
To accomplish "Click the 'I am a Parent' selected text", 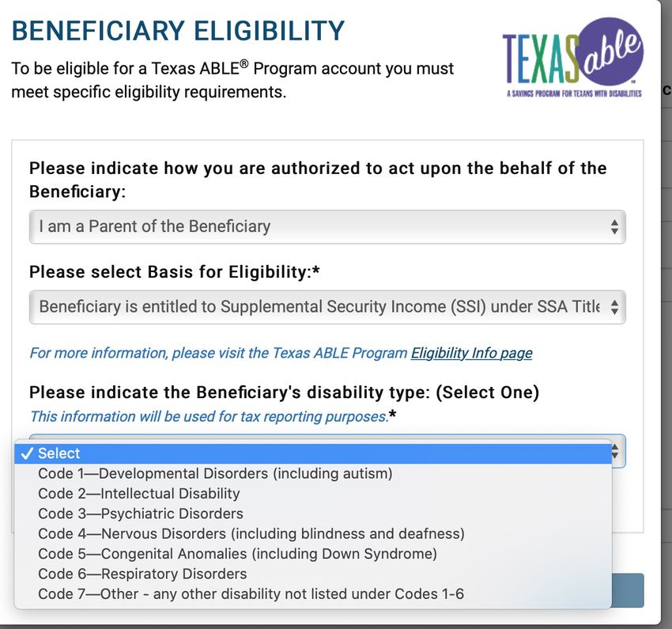I will pyautogui.click(x=155, y=226).
